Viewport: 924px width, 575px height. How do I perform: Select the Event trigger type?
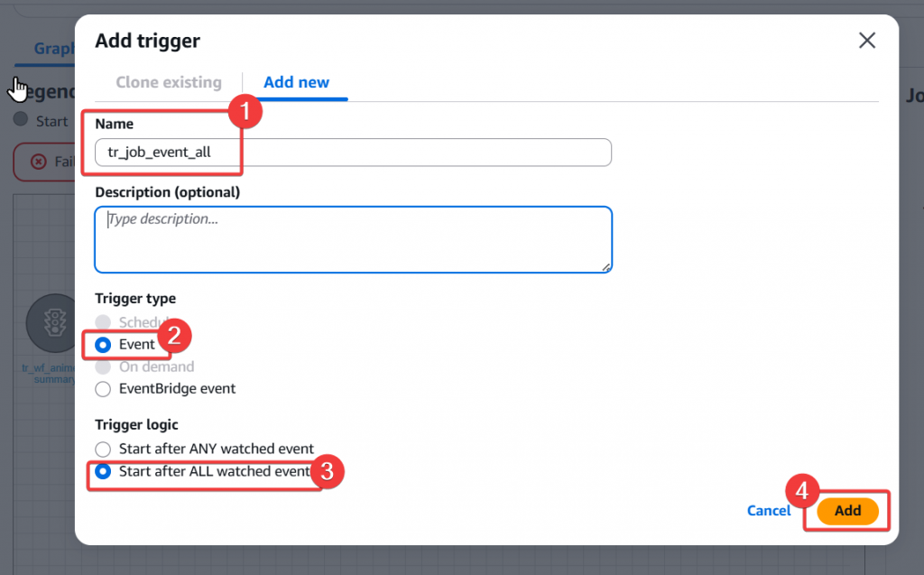tap(103, 345)
